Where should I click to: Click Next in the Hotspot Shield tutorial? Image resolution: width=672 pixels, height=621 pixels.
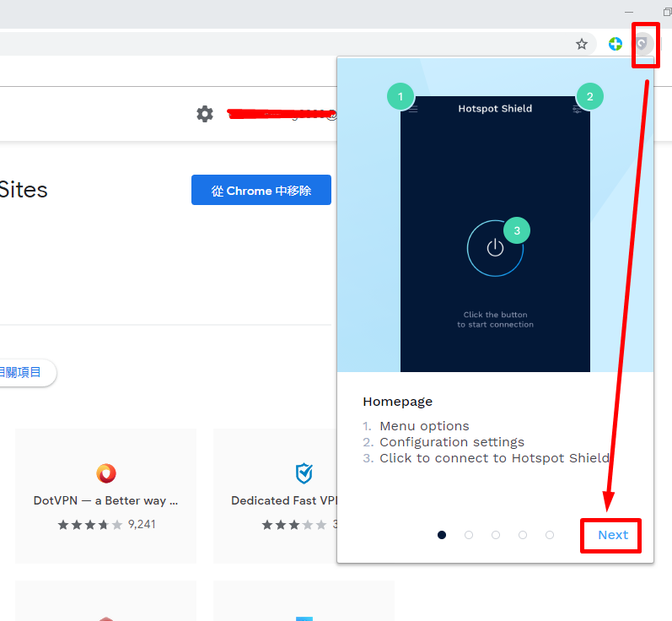coord(612,535)
